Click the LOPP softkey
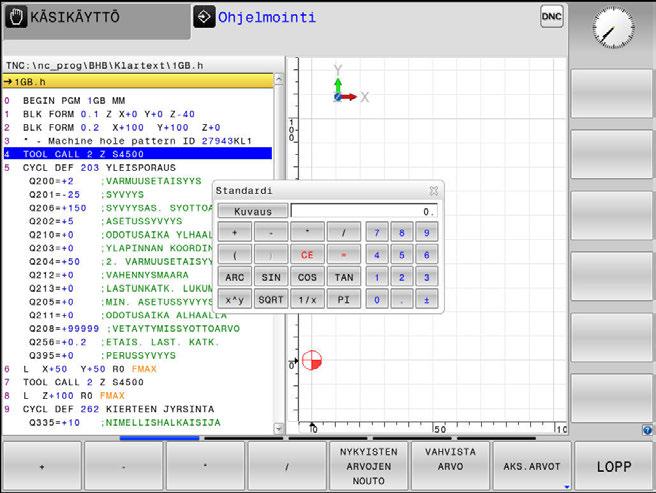This screenshot has width=656, height=493. tap(614, 466)
